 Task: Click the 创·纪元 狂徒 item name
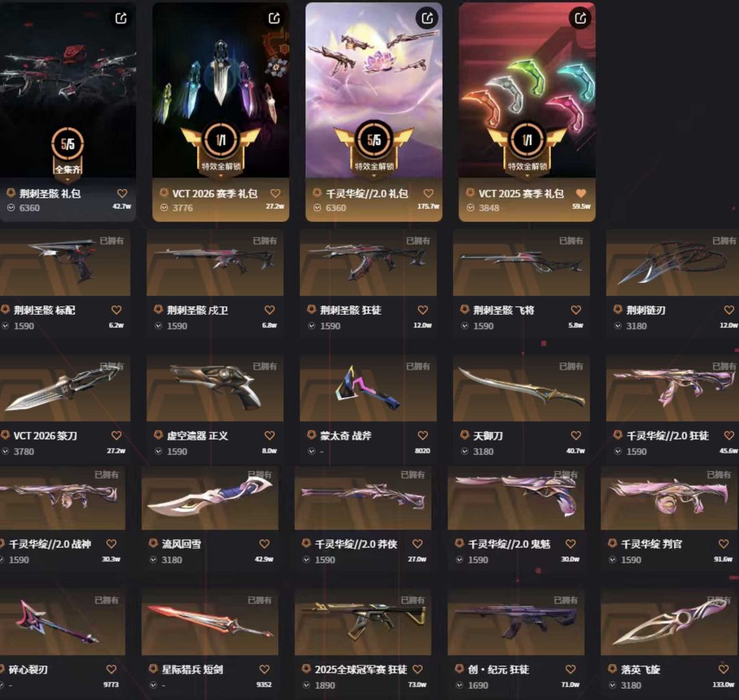499,669
